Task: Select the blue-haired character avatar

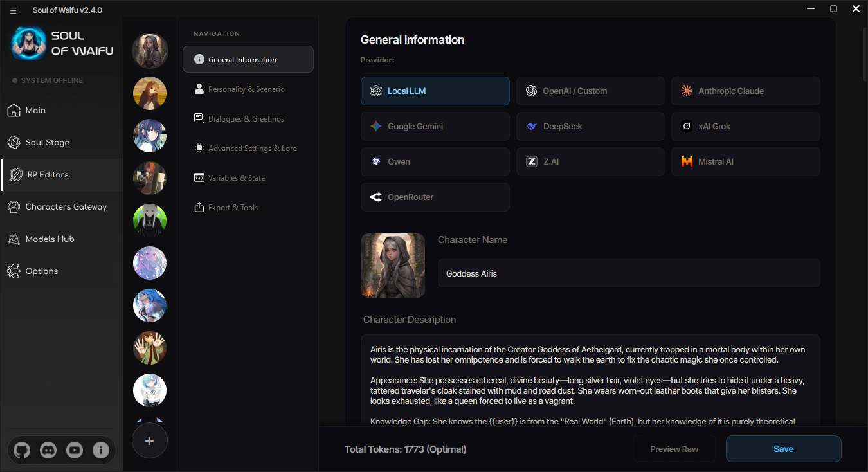Action: point(150,305)
